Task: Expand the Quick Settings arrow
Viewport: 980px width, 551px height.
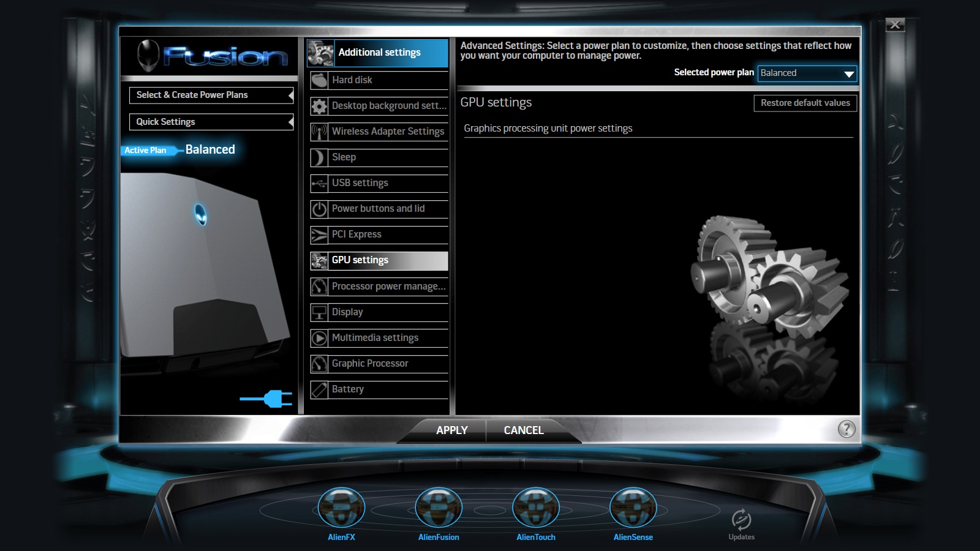Action: coord(290,122)
